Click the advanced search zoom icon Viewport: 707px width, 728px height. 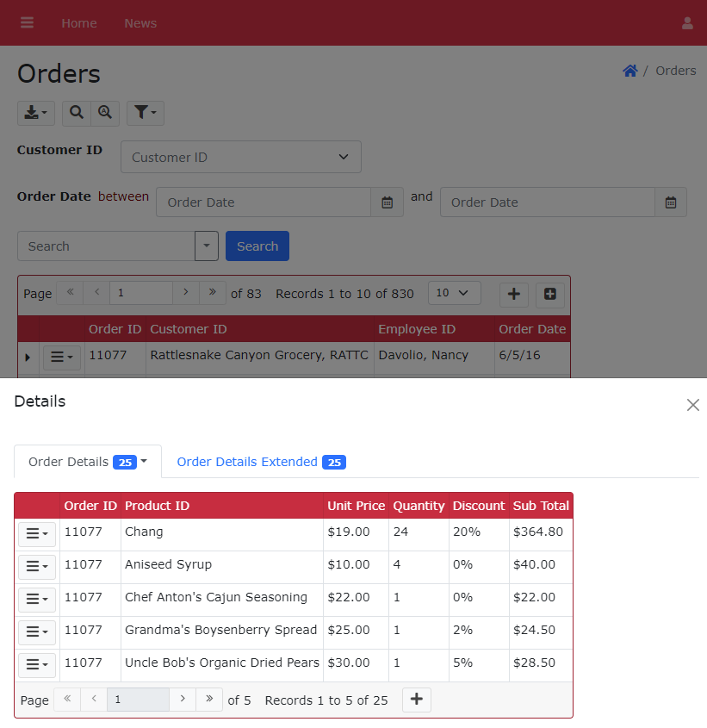(x=105, y=113)
